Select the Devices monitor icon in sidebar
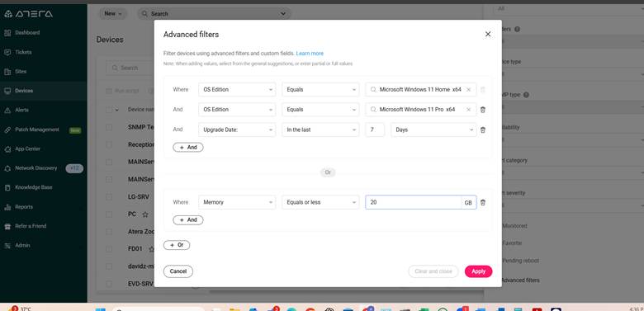The width and height of the screenshot is (644, 311). 7,91
